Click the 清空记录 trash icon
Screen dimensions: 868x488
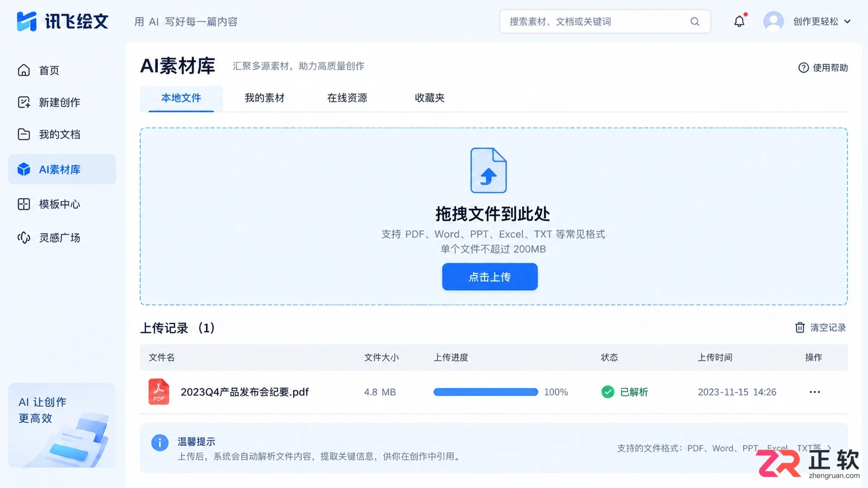click(x=800, y=328)
